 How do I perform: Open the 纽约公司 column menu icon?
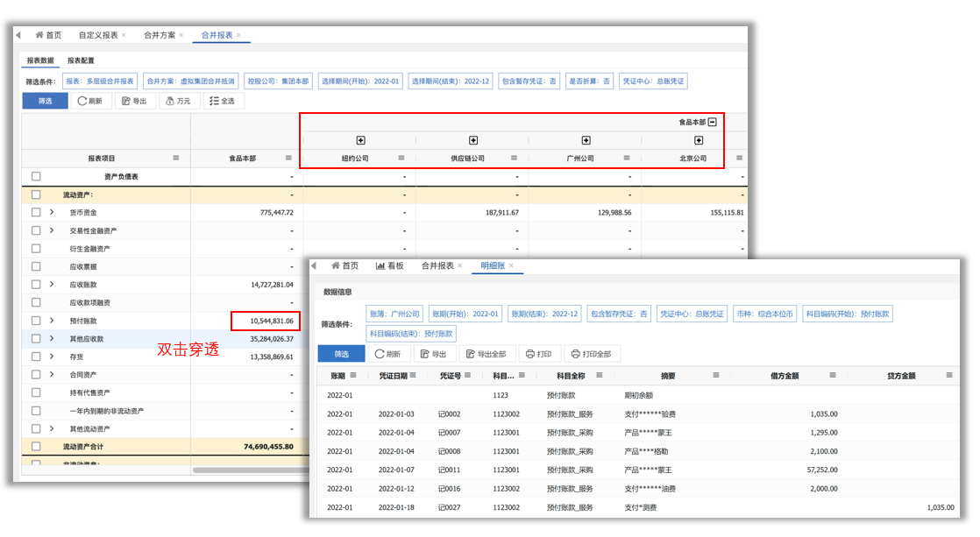coord(401,158)
